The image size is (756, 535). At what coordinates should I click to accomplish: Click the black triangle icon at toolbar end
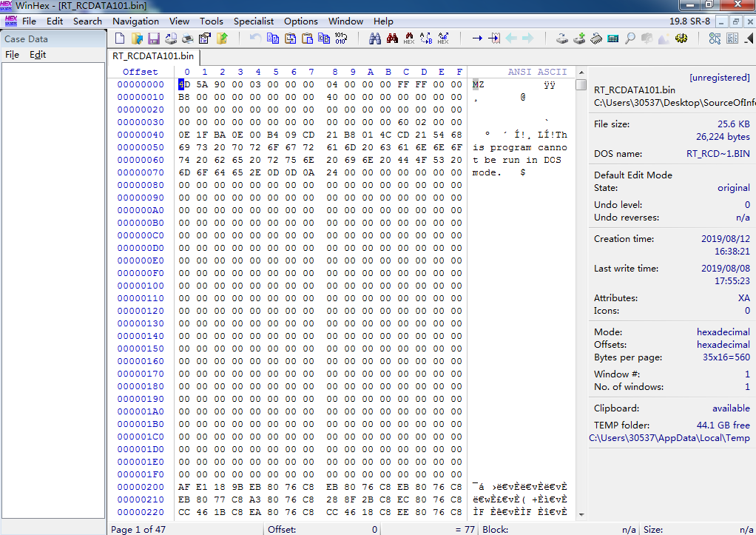click(x=749, y=38)
